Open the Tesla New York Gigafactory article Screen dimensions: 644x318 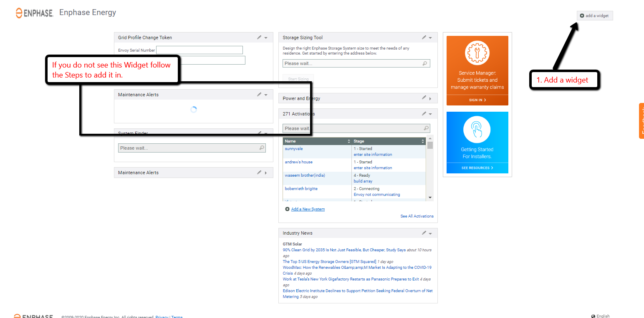click(x=351, y=279)
